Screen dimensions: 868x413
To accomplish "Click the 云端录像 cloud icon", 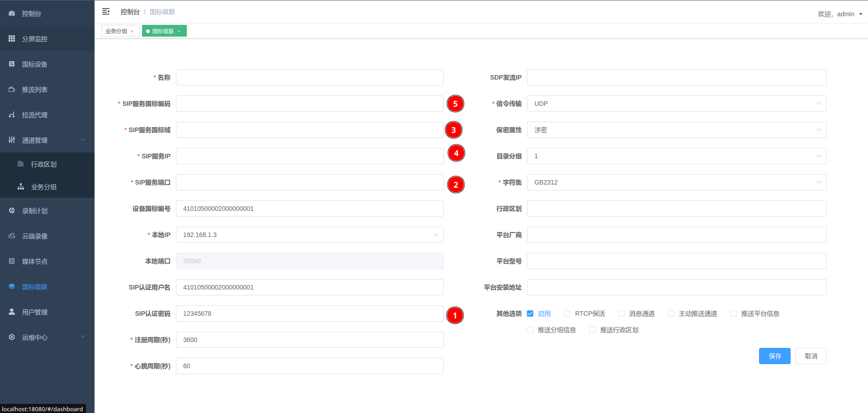I will [12, 236].
